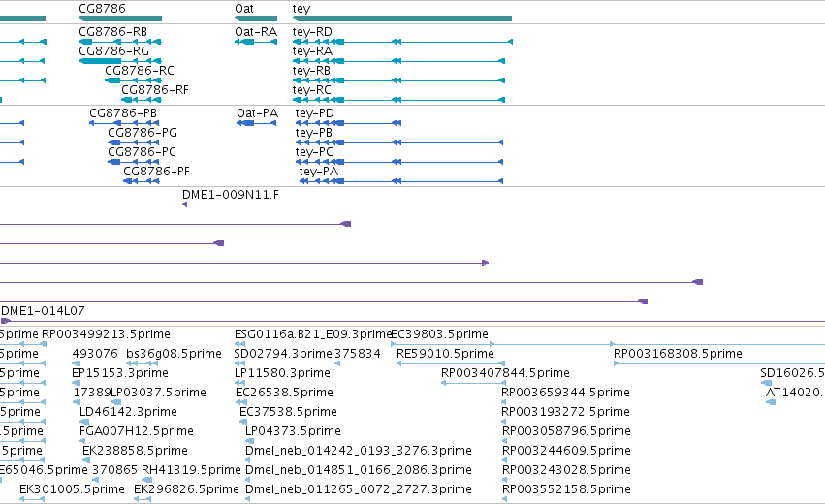This screenshot has width=825, height=504.
Task: Click the Oat gene span bar
Action: (256, 18)
